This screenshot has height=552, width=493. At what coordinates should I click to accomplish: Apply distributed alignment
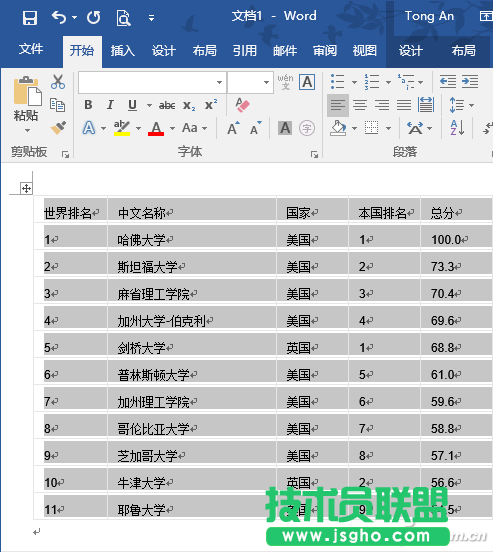[426, 105]
